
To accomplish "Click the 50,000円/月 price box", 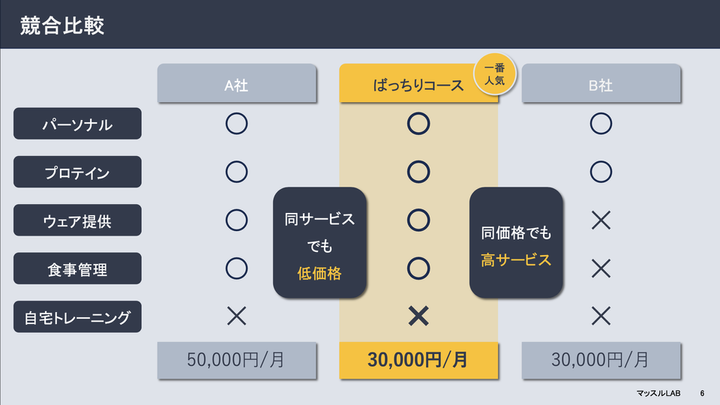I will tap(236, 360).
